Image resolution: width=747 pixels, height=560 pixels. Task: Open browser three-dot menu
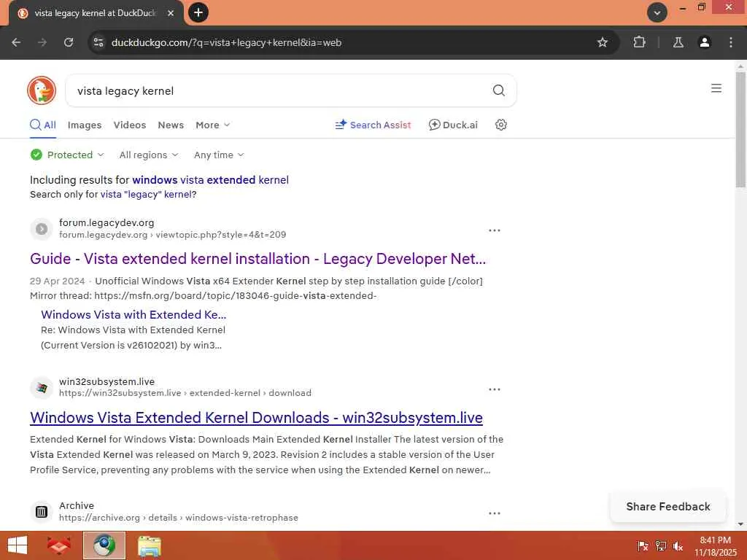tap(731, 42)
